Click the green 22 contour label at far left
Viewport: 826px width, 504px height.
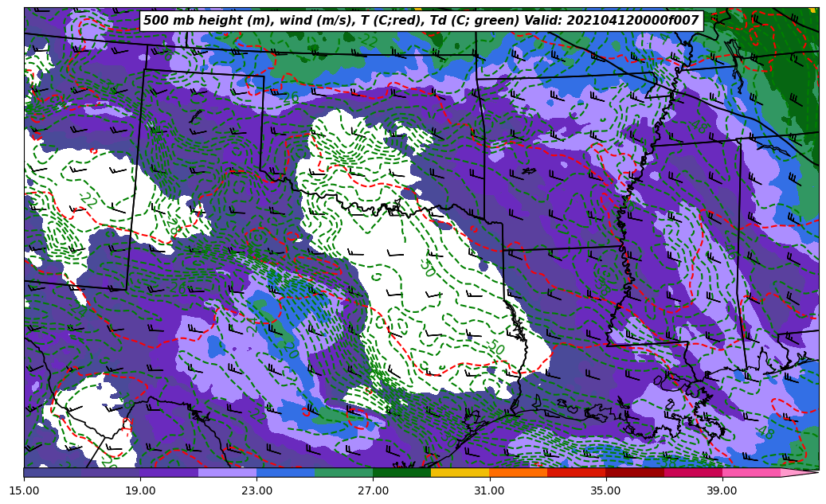pos(86,201)
